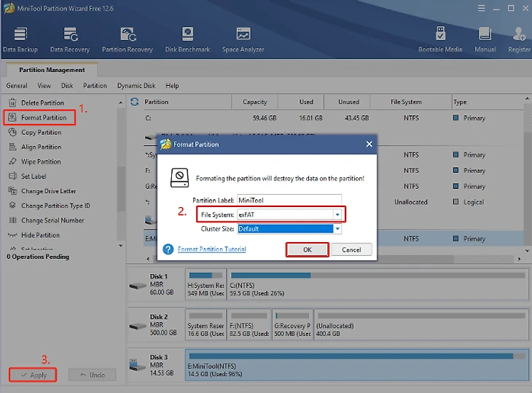The image size is (532, 393).
Task: Open File System dropdown arrow
Action: click(337, 214)
